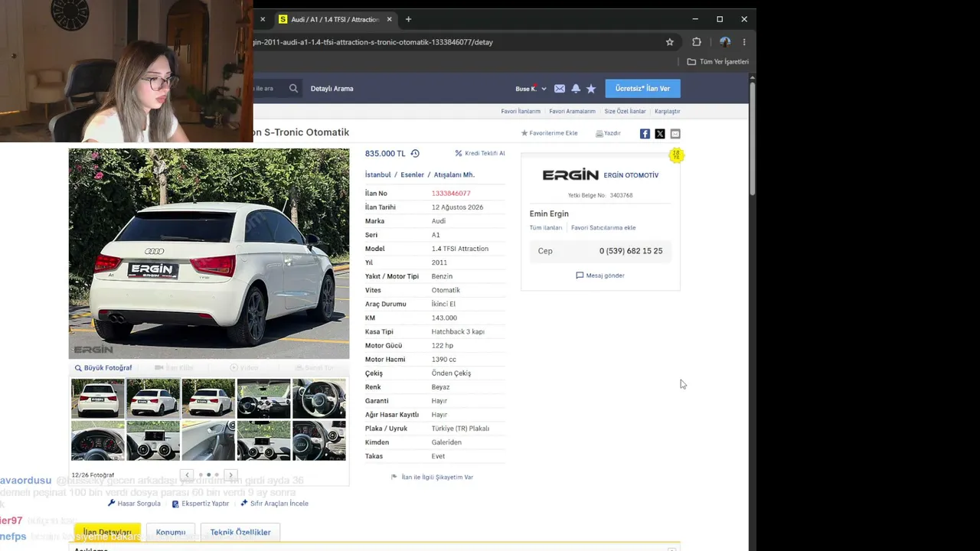980x551 pixels.
Task: Click Hasar Sorgula damage query
Action: tap(134, 504)
